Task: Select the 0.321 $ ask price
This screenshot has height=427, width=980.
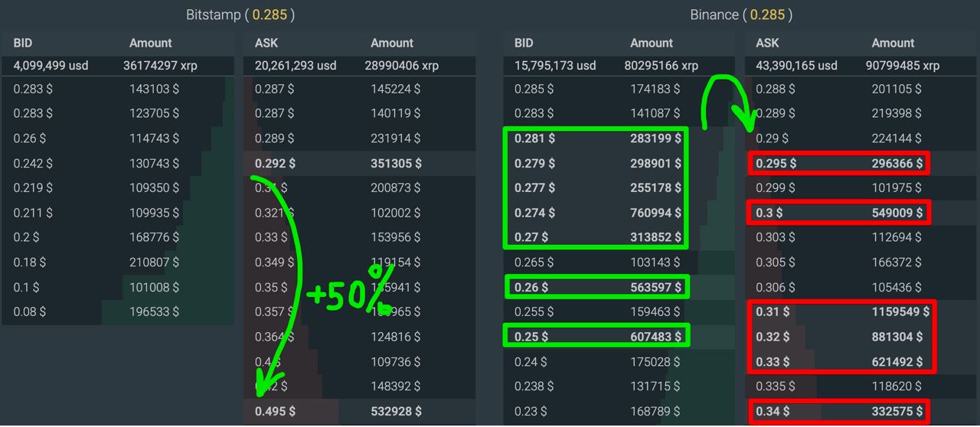Action: tap(274, 213)
